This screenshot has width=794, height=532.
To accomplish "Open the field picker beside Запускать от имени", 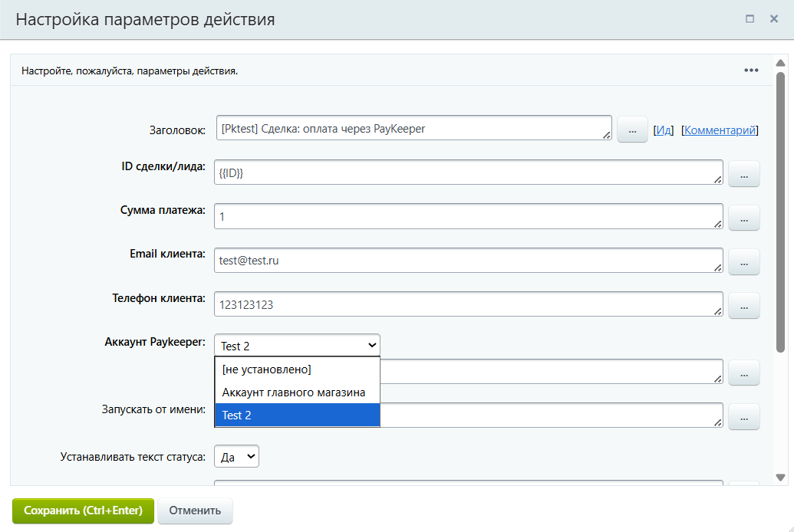I will coord(743,416).
